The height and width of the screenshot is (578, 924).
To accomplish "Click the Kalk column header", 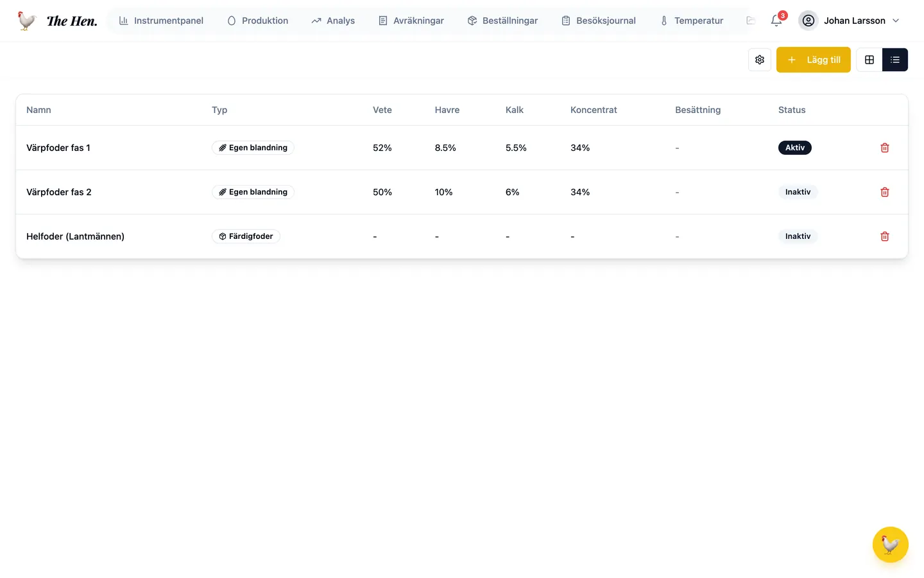I will (x=515, y=110).
